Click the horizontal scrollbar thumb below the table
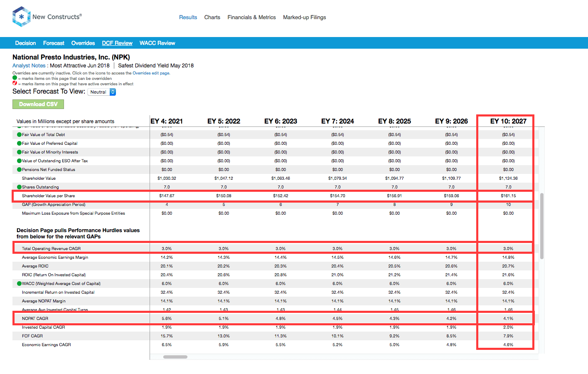Viewport: 588px width, 374px height. pyautogui.click(x=175, y=357)
